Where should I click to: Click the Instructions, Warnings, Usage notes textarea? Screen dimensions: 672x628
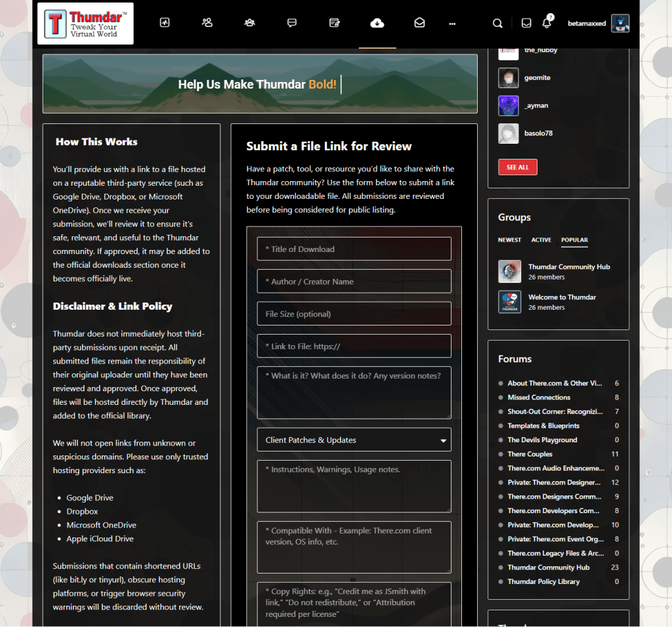(x=354, y=486)
